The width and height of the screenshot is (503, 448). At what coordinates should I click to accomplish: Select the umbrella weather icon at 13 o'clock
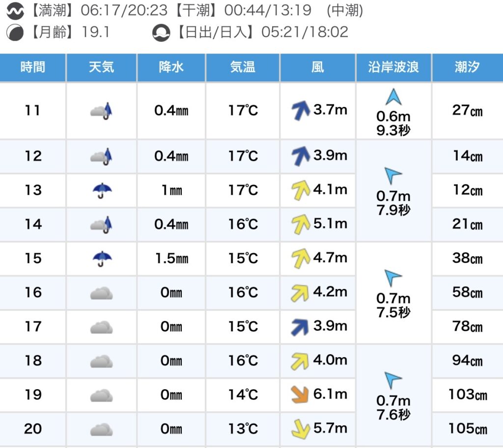click(x=102, y=190)
